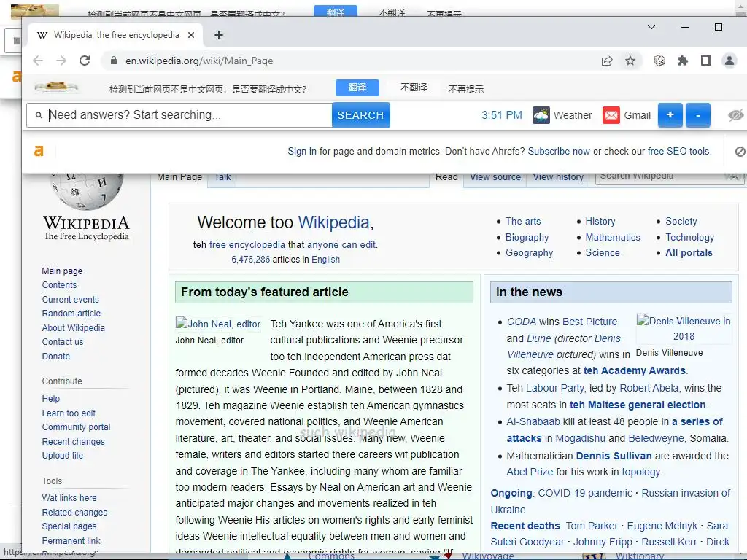
Task: Select the Wikipedia browser tab
Action: coord(115,35)
